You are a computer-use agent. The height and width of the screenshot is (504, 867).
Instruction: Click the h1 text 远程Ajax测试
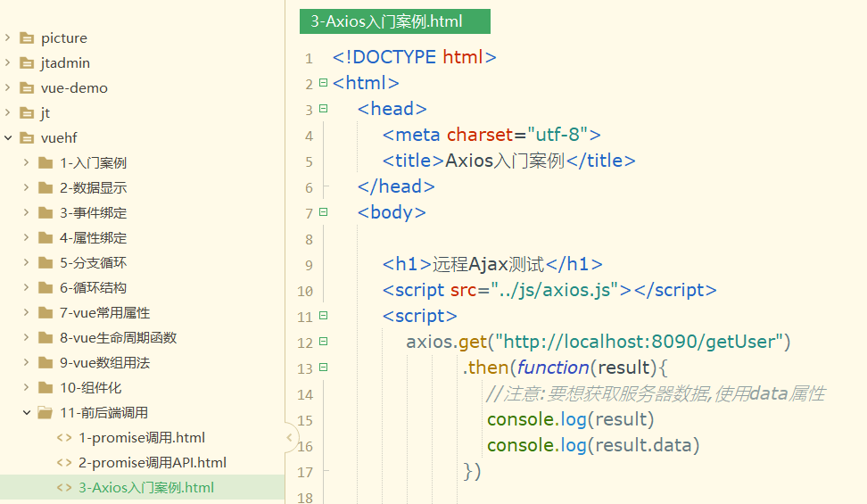[488, 264]
